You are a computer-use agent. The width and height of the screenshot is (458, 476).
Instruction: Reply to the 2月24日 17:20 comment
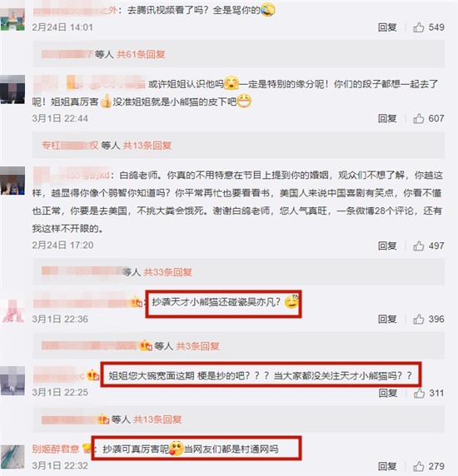[387, 245]
